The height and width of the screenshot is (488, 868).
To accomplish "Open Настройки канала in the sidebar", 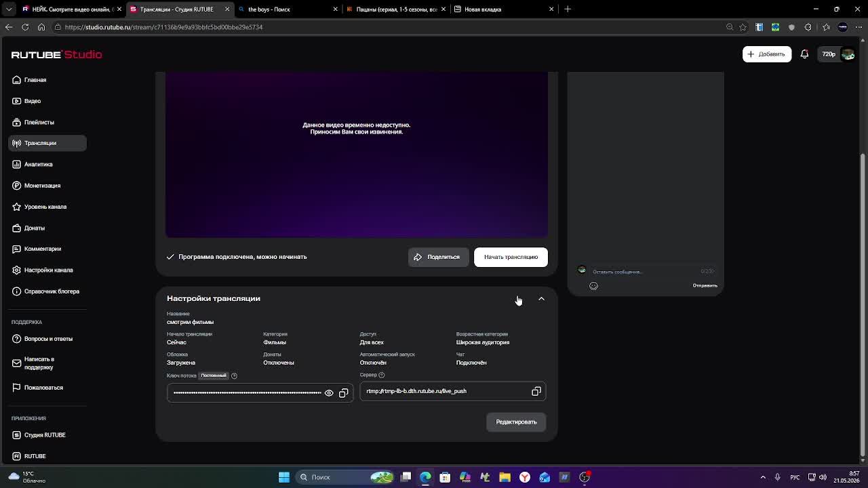I will click(x=48, y=270).
